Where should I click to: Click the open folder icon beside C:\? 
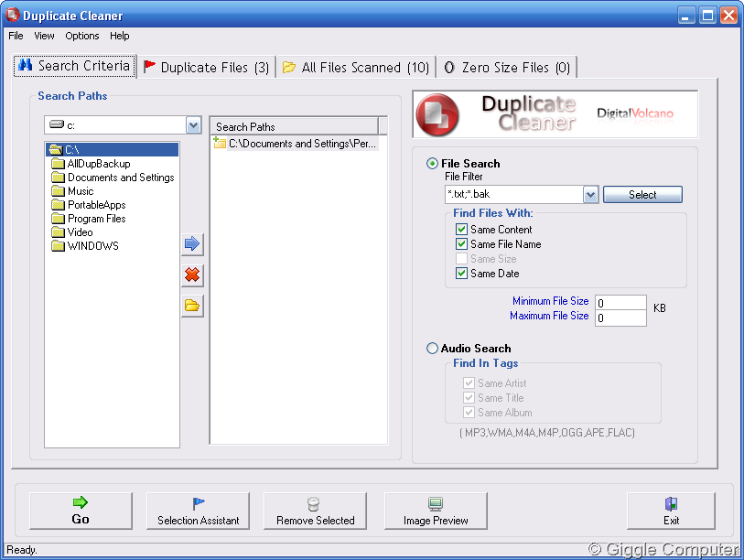[x=56, y=150]
